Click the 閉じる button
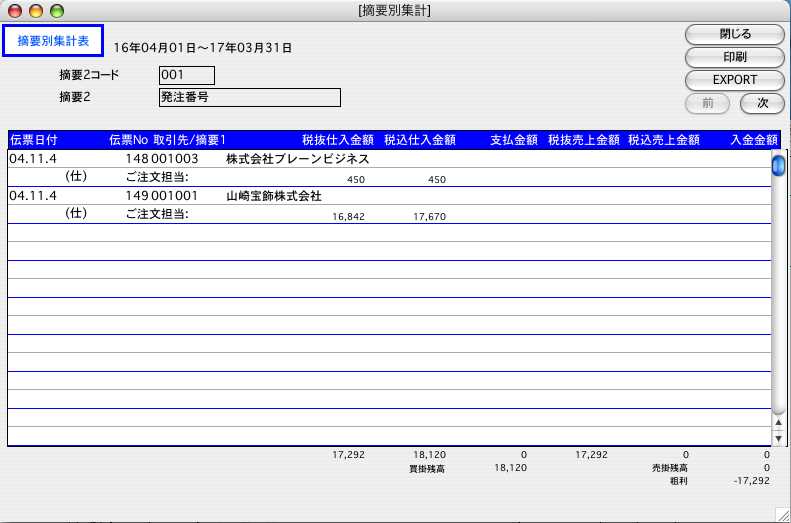The image size is (791, 523). [735, 33]
